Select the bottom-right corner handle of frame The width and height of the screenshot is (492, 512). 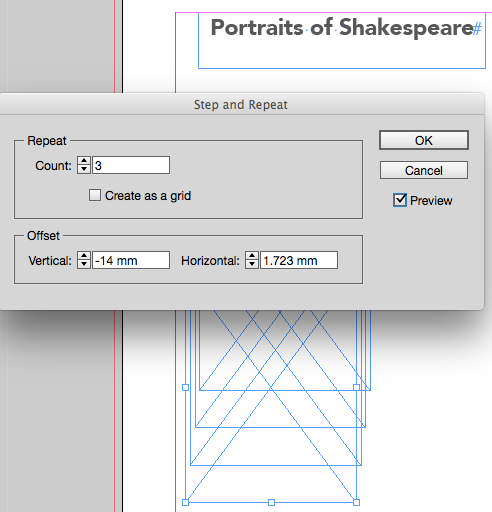[x=356, y=502]
